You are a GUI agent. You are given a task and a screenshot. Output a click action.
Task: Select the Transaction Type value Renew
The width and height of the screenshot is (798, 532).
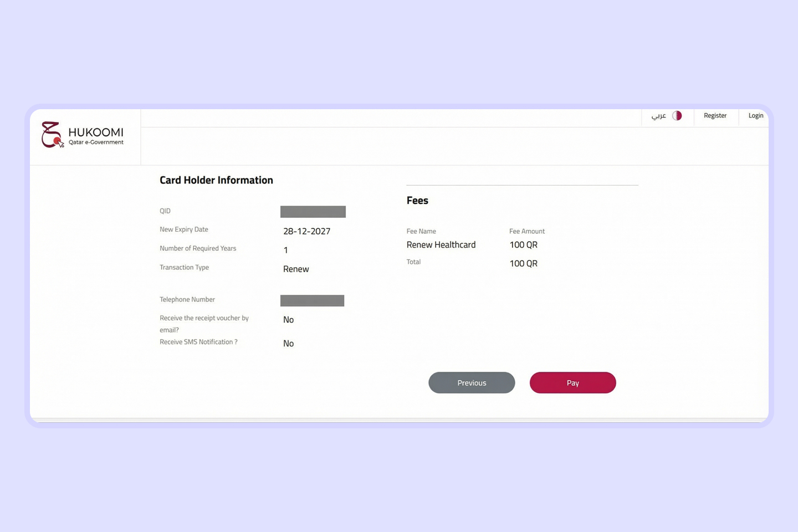tap(295, 269)
